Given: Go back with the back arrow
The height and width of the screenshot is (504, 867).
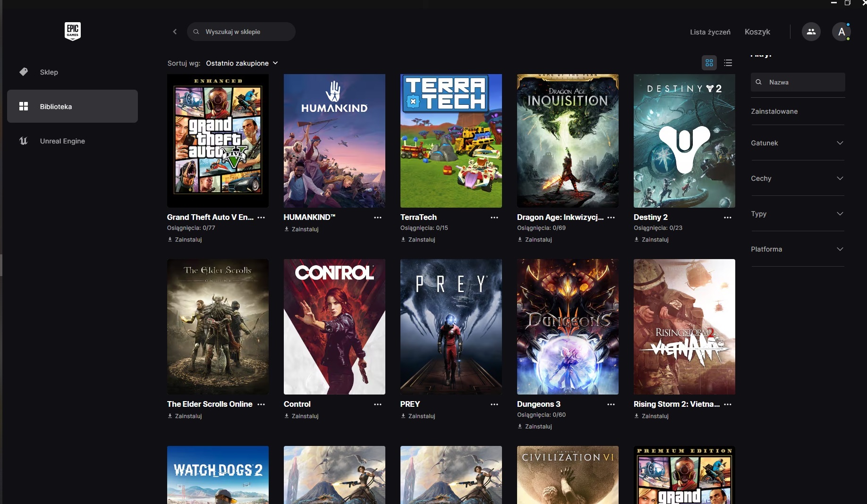Looking at the screenshot, I should 175,32.
